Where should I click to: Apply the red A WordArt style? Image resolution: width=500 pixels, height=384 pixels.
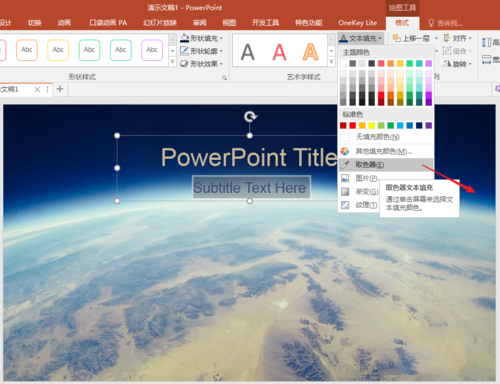pos(279,52)
